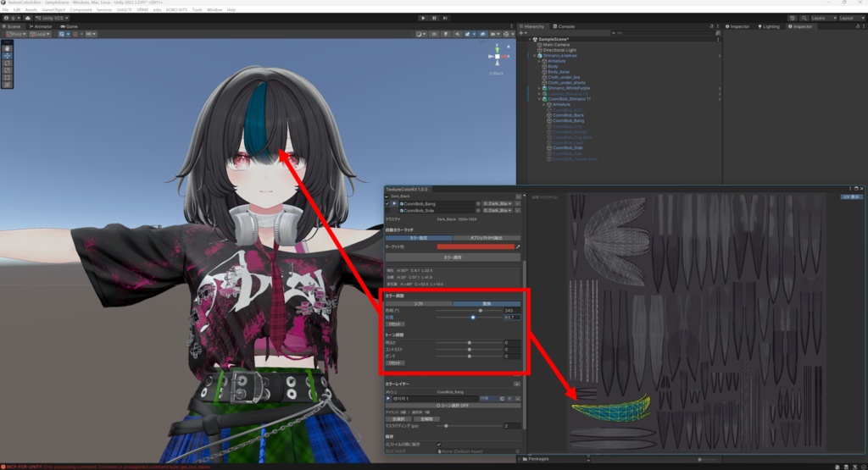The image size is (868, 470).
Task: Select the Hand view tool
Action: [x=7, y=48]
